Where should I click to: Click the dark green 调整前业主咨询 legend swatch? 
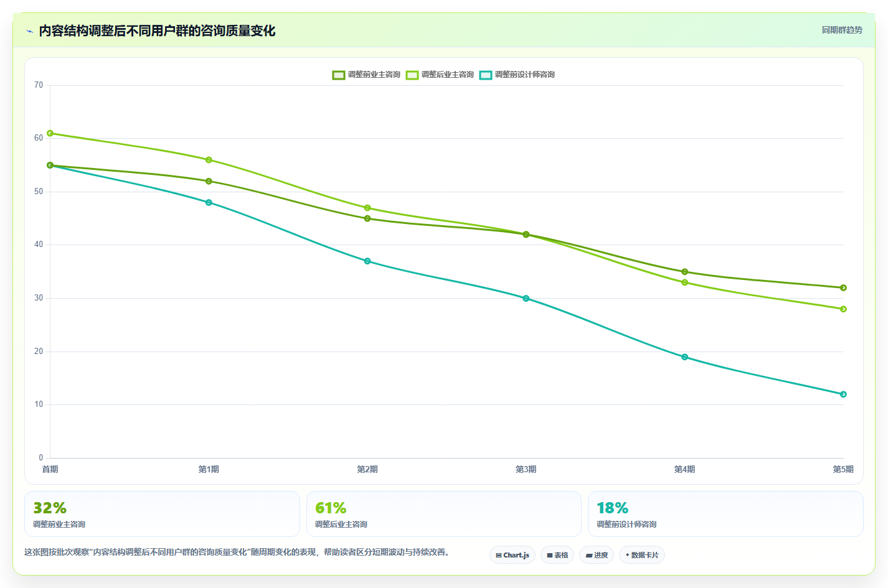point(339,75)
